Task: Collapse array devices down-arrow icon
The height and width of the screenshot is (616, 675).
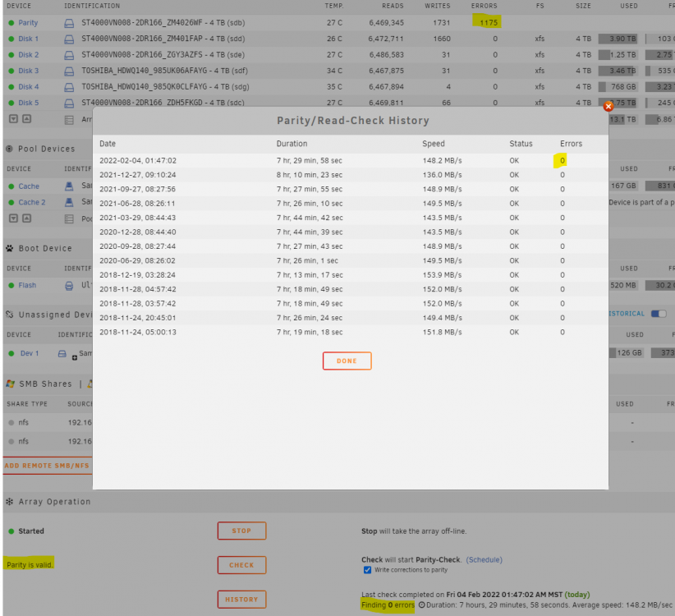Action: (13, 118)
